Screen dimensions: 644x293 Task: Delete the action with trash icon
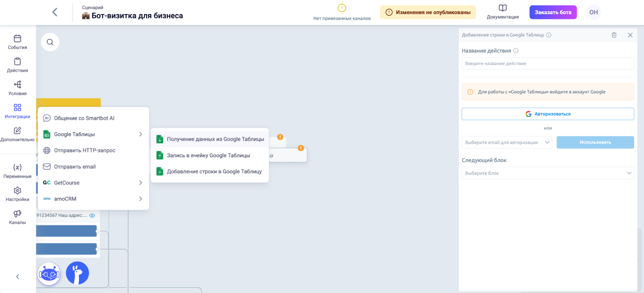(614, 35)
